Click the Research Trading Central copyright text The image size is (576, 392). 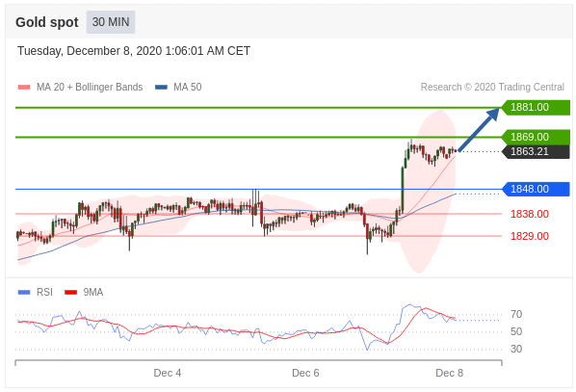[x=492, y=87]
